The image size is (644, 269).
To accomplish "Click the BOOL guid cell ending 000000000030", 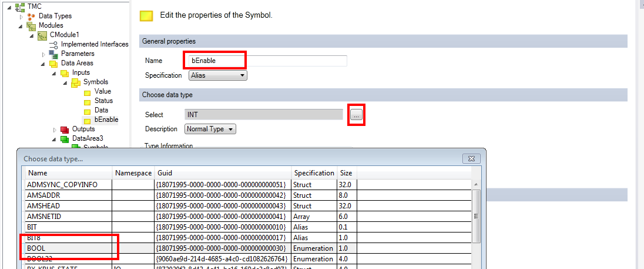I will pos(223,248).
